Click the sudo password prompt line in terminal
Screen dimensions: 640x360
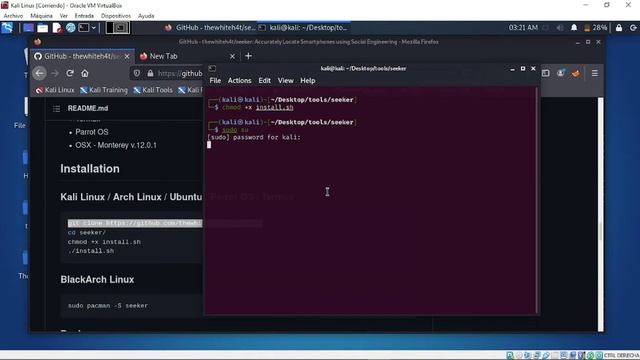pos(254,137)
